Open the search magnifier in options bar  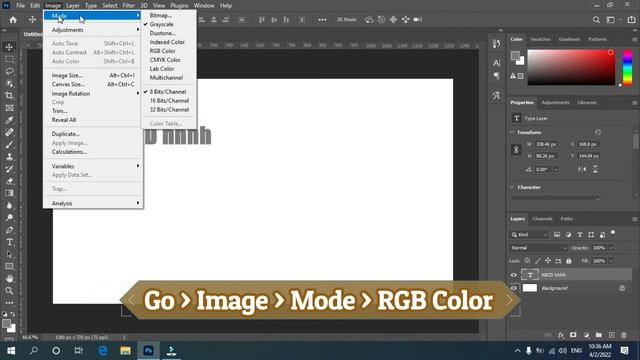point(596,20)
